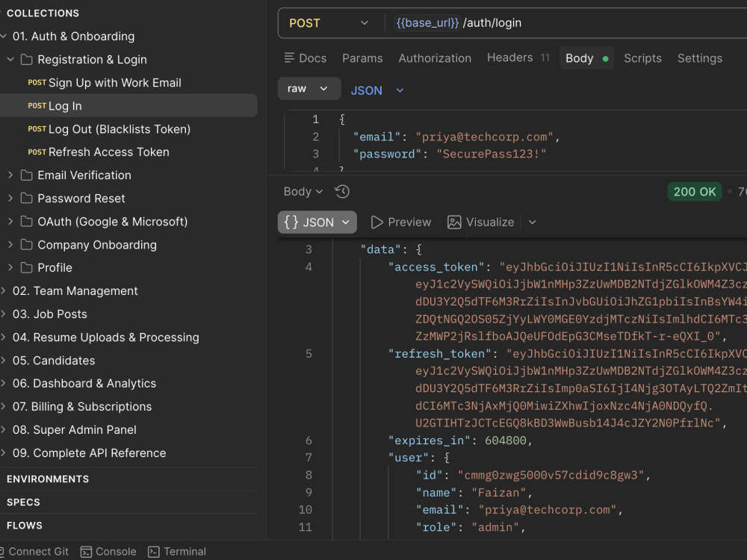This screenshot has width=747, height=560.
Task: Open the request Settings tab
Action: [x=699, y=58]
